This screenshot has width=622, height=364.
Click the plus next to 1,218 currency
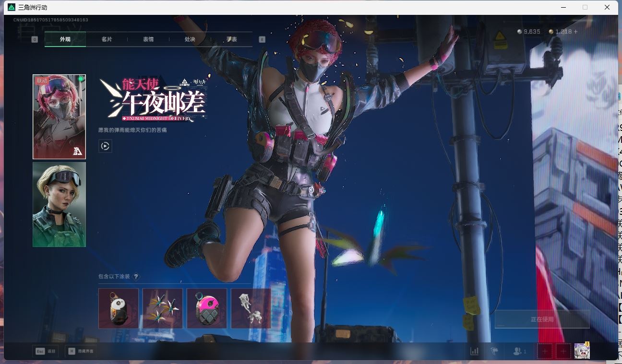pos(576,32)
